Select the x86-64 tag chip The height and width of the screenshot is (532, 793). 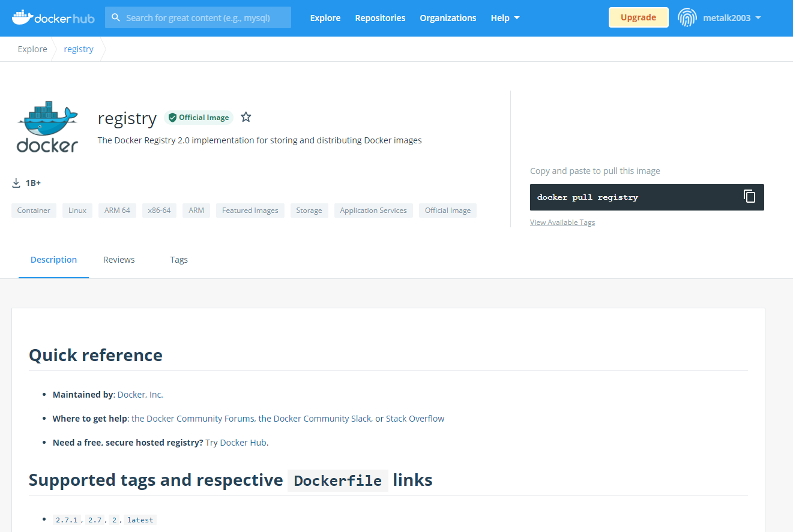point(160,211)
